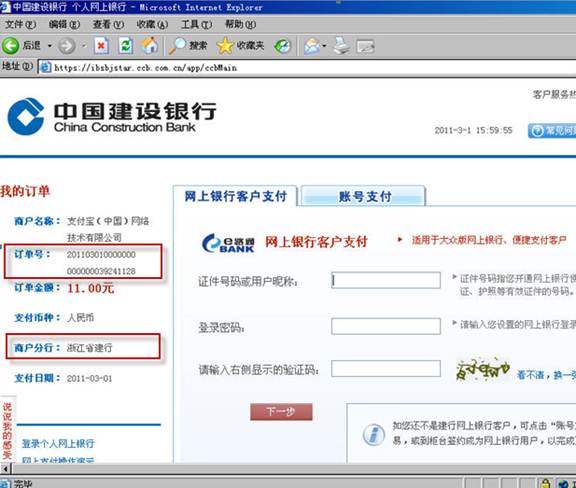Refresh the page using green arrows icon
The height and width of the screenshot is (488, 576).
126,46
